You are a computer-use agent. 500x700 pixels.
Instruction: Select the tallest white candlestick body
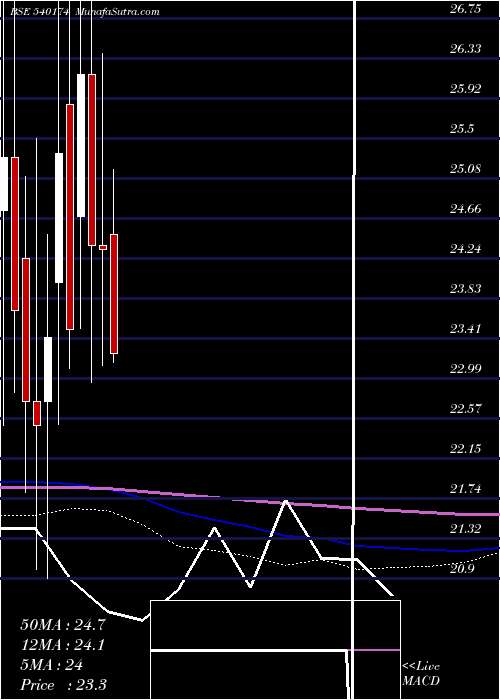tap(81, 146)
